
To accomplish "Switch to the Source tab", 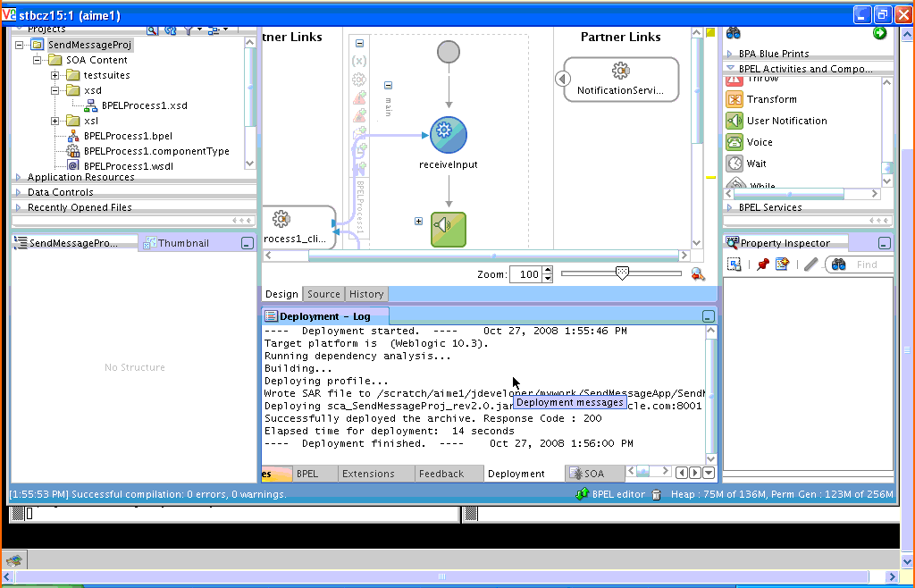I will click(323, 294).
